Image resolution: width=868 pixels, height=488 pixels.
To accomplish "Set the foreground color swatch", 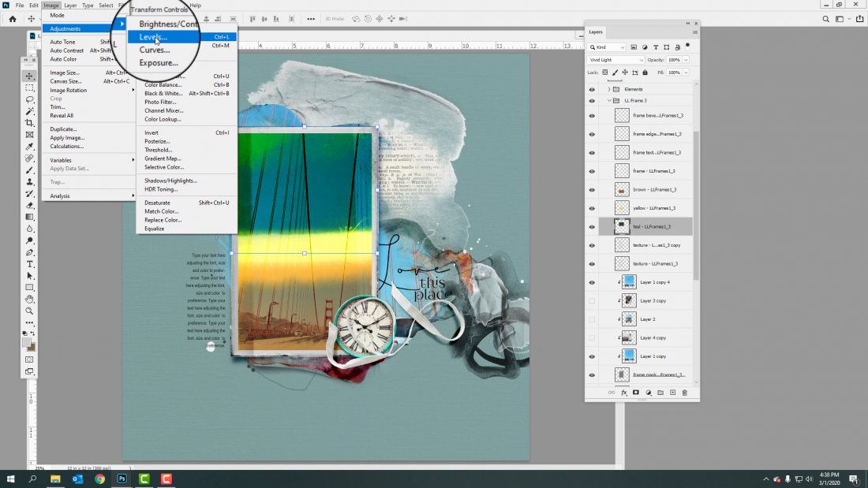I will point(27,343).
